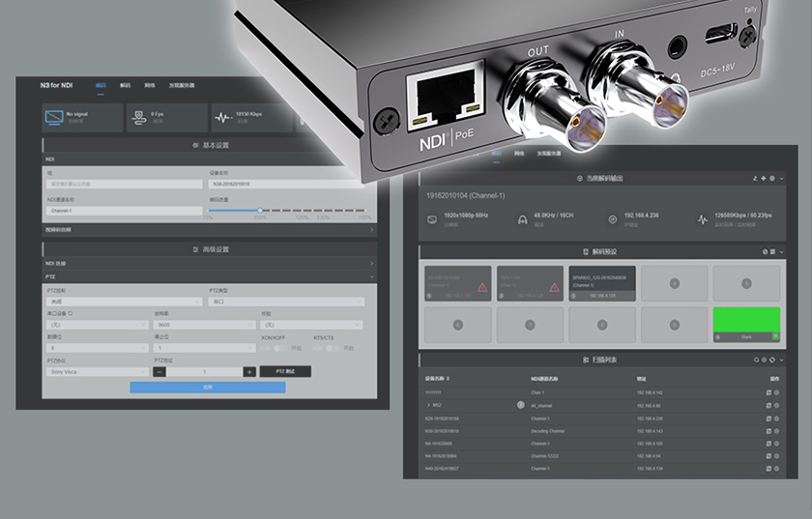This screenshot has height=519, width=812.
Task: Click the blue apply button
Action: click(208, 387)
